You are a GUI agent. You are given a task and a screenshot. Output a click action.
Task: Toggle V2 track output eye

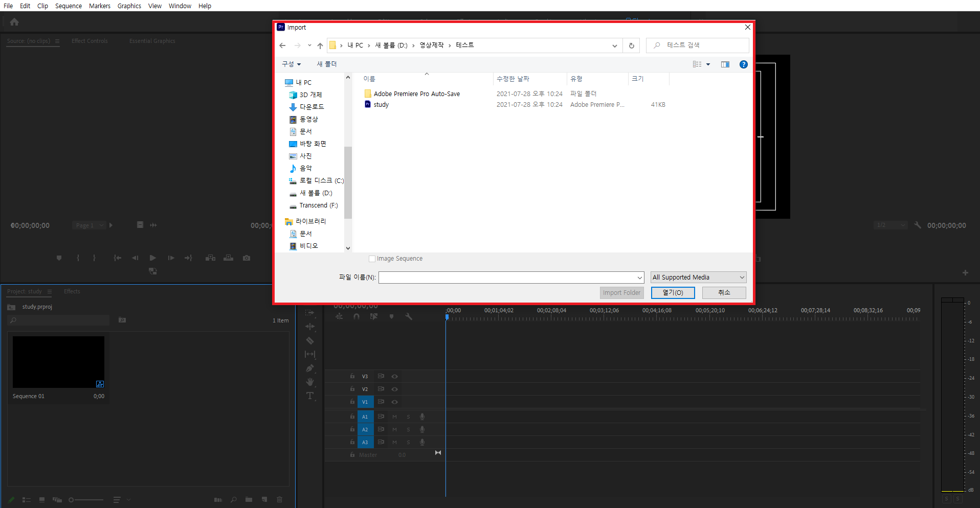point(394,389)
